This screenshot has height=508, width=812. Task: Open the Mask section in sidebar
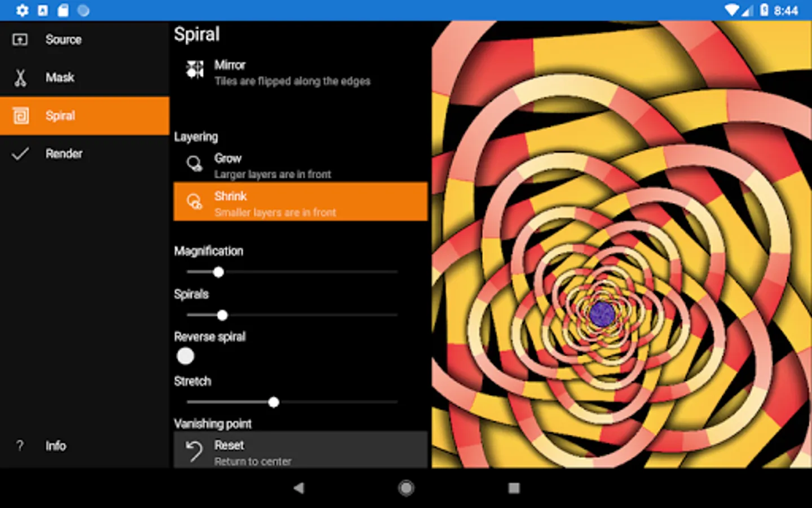(85, 77)
